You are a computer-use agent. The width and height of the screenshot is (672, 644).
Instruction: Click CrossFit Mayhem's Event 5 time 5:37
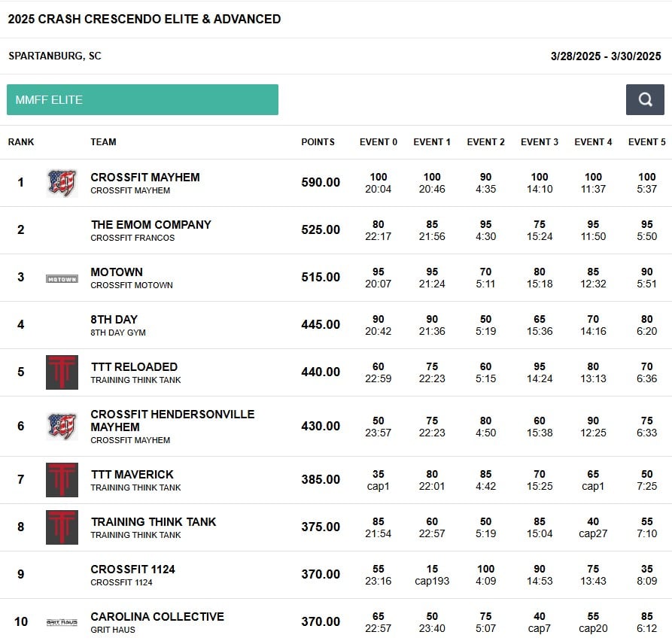pyautogui.click(x=646, y=189)
